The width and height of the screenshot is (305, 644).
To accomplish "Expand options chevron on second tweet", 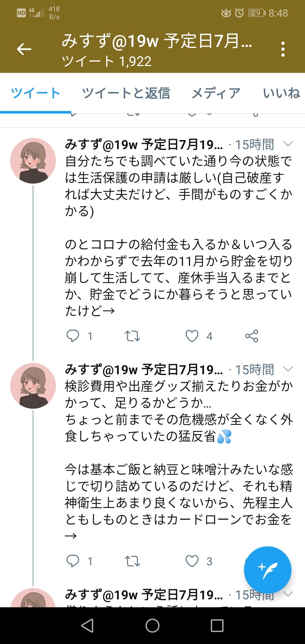I will tap(288, 369).
